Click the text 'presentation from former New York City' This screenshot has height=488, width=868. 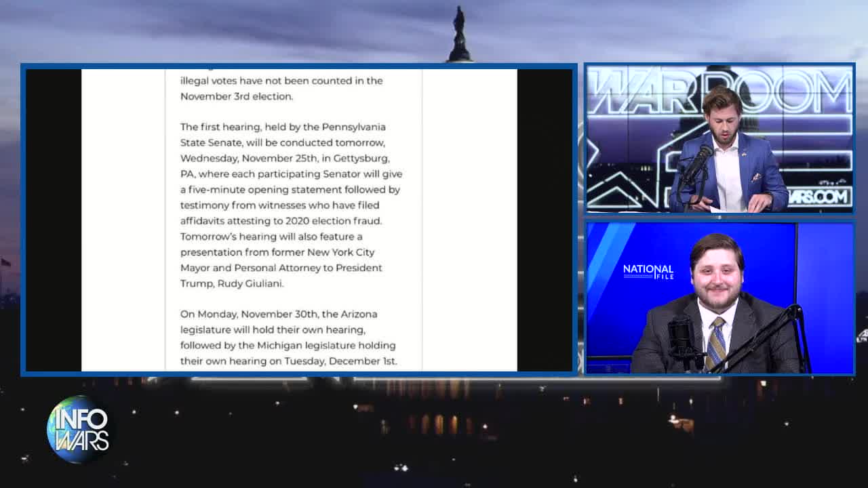click(277, 252)
